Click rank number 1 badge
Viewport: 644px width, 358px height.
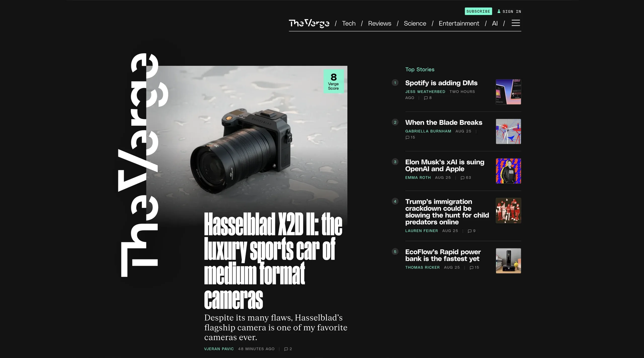(395, 83)
